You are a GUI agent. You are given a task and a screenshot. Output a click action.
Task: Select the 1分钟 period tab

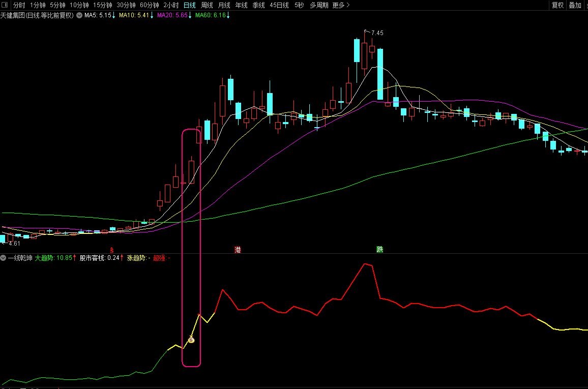click(x=38, y=5)
